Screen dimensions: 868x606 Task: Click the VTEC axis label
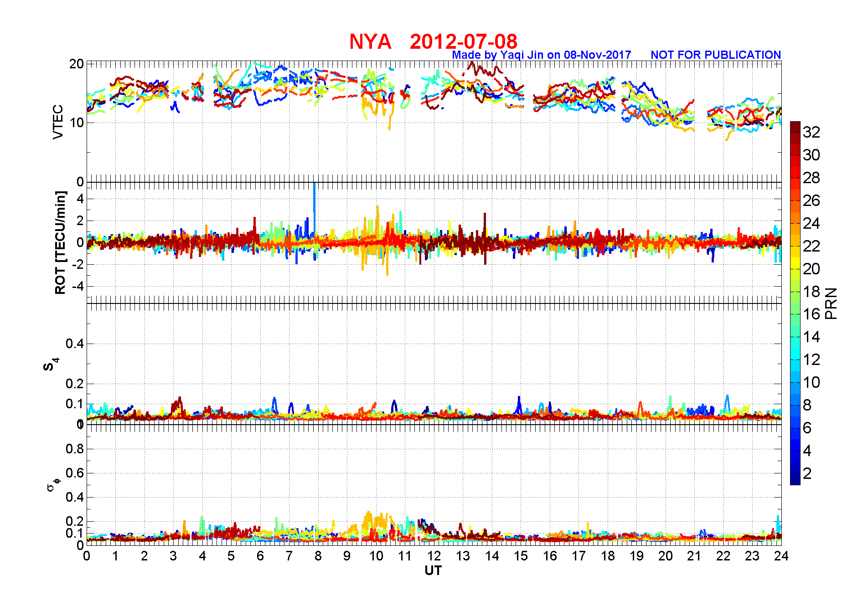click(58, 122)
